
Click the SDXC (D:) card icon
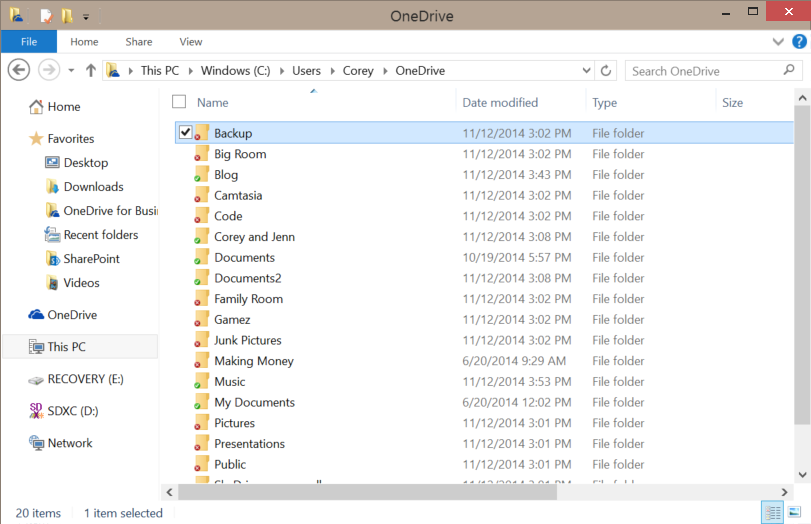(36, 411)
